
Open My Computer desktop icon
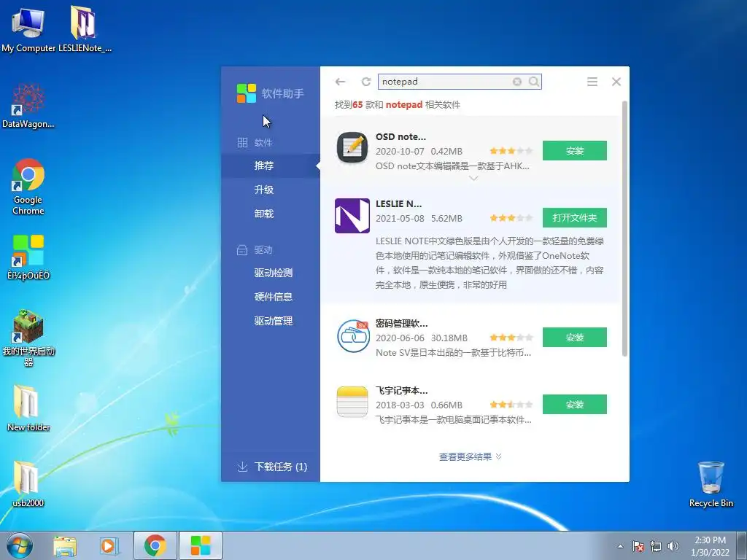[x=28, y=29]
